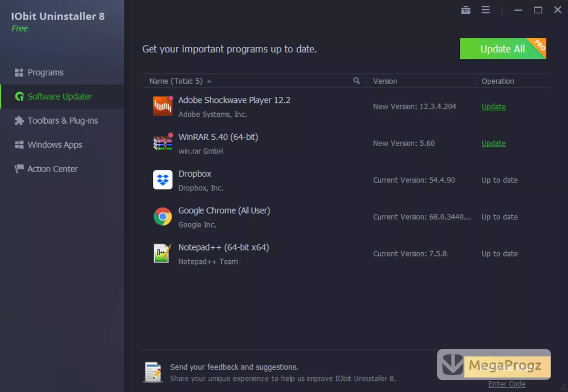Image resolution: width=568 pixels, height=392 pixels.
Task: Click the Update All button
Action: [x=503, y=49]
